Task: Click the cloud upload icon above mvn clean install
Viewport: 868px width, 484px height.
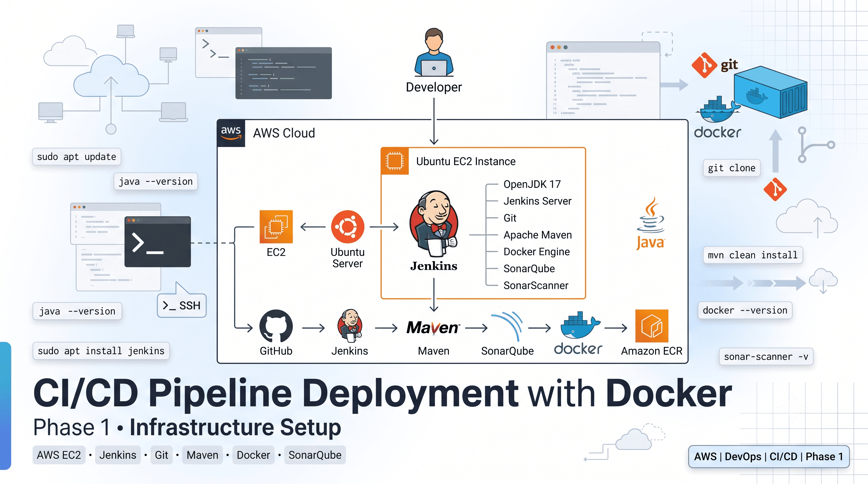Action: [x=807, y=218]
